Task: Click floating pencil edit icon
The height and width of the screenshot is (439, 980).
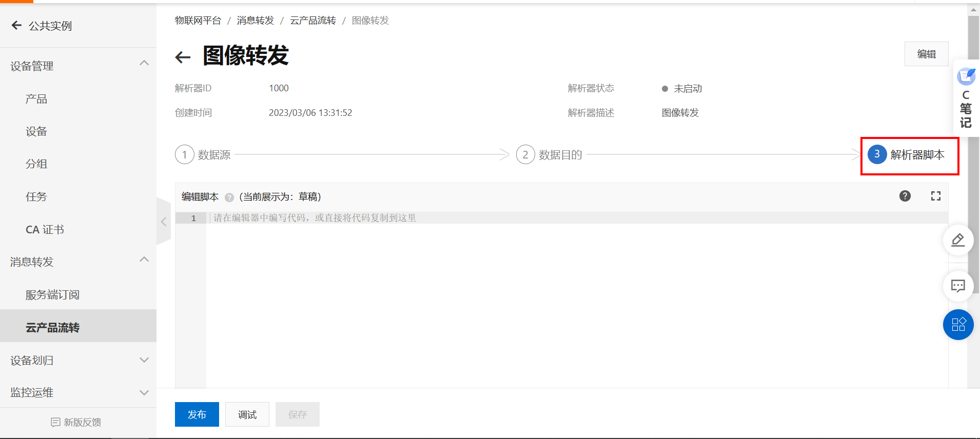Action: click(958, 240)
